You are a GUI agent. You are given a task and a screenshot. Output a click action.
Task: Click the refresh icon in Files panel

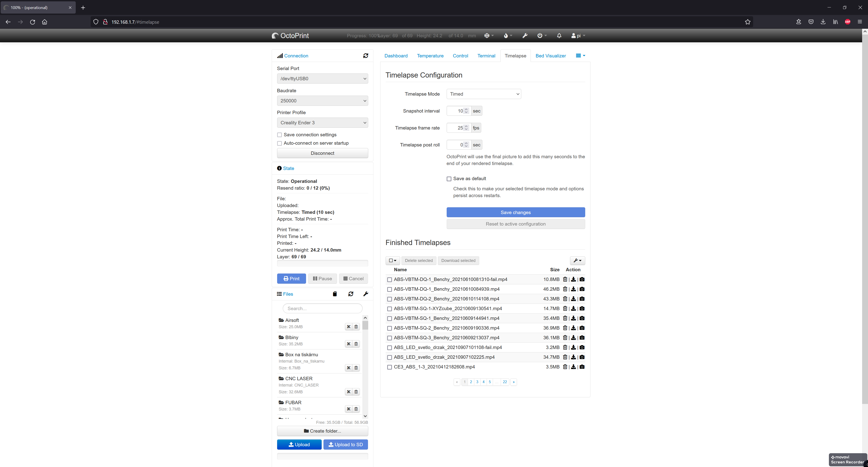(351, 294)
